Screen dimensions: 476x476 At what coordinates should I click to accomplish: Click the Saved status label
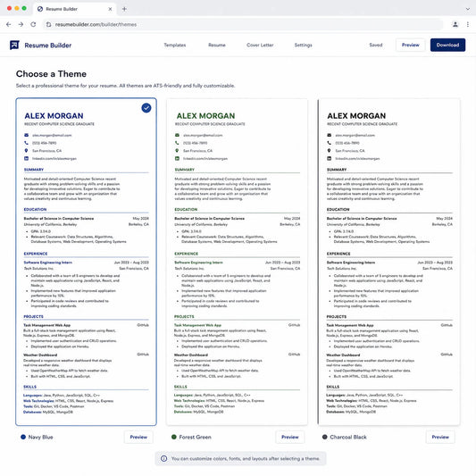(x=376, y=45)
